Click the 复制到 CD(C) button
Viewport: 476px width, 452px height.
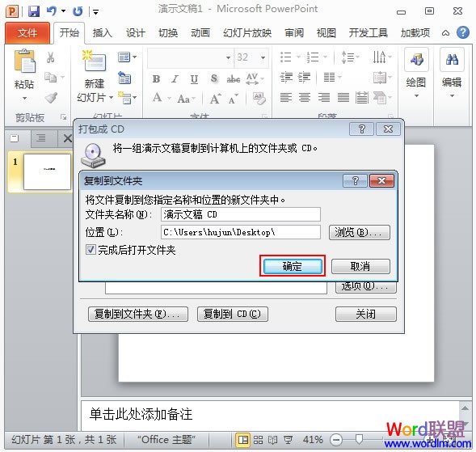(x=233, y=314)
